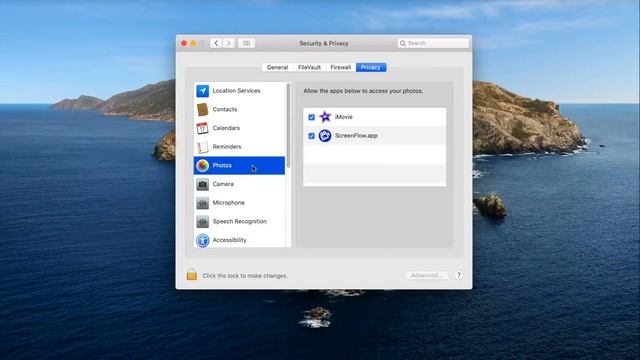Click the Accessibility figure icon
This screenshot has height=360, width=640.
(202, 240)
